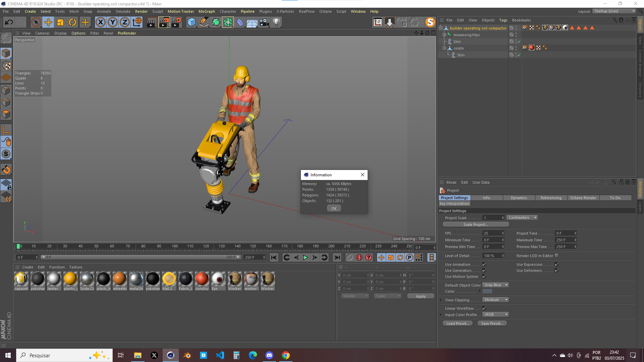Close the Information dialog

click(363, 175)
